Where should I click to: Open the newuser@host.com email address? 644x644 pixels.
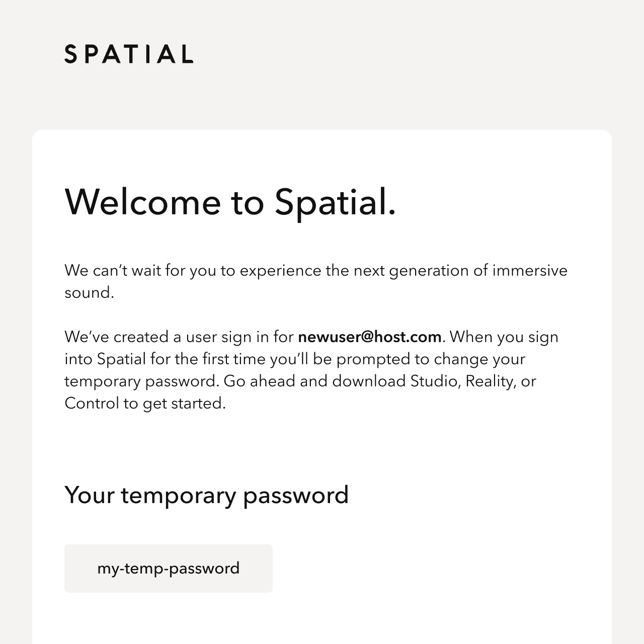[x=370, y=337]
